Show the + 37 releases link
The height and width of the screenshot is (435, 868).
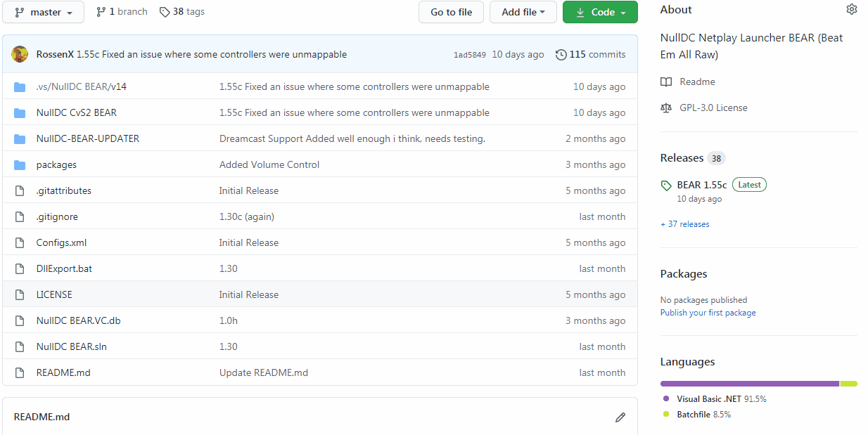[685, 224]
